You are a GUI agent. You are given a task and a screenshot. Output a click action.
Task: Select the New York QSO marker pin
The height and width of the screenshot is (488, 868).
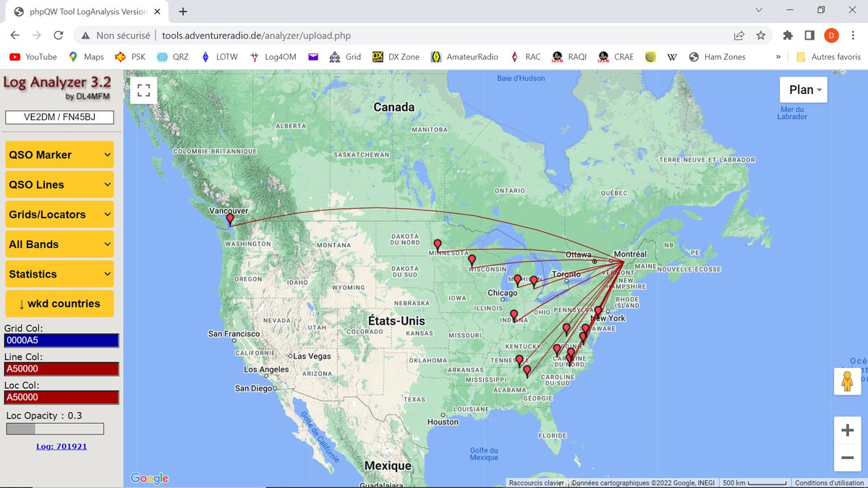click(x=597, y=312)
